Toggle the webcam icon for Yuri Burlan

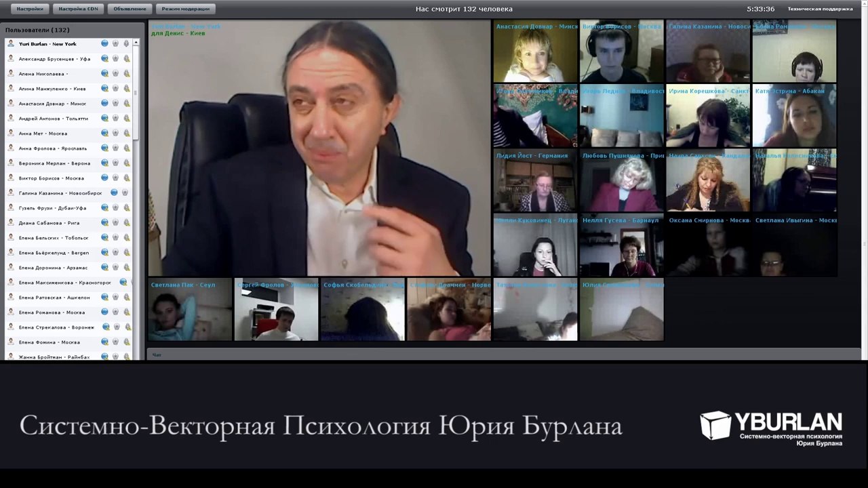click(115, 43)
